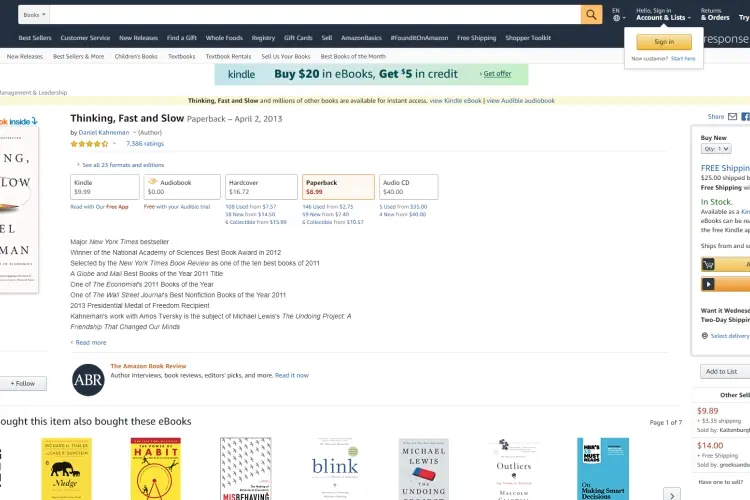Click the Nudge book cover thumbnail
This screenshot has width=750, height=500.
(x=66, y=469)
